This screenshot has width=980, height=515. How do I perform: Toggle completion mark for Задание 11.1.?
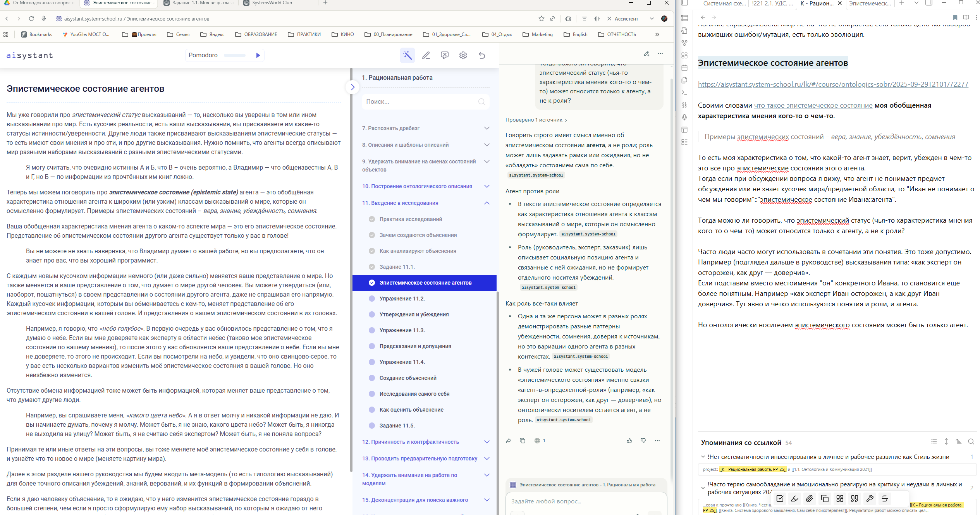click(x=371, y=267)
